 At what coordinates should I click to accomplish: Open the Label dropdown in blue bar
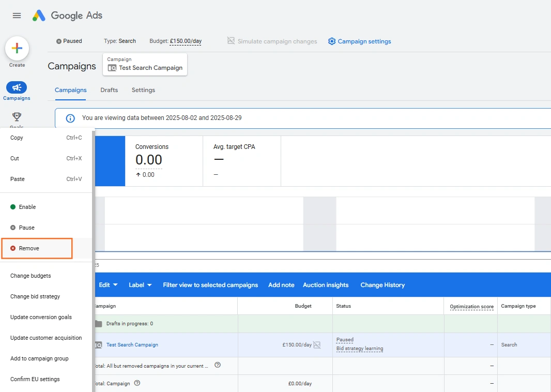click(140, 285)
